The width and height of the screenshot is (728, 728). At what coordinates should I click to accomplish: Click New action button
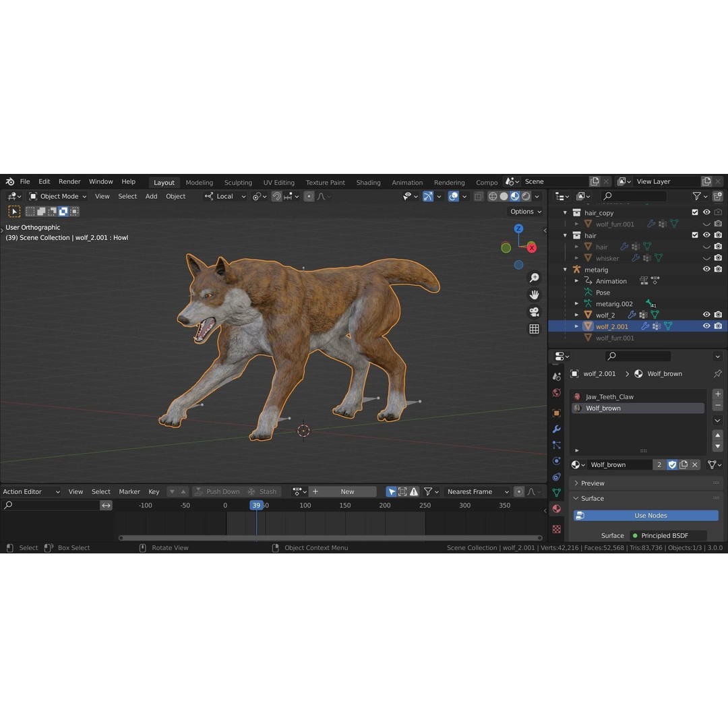pos(347,491)
